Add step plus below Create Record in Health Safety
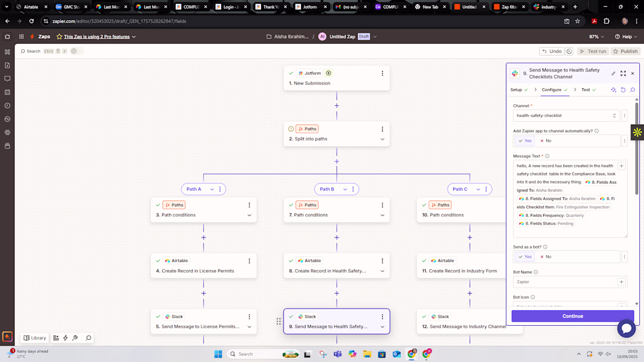 coord(337,293)
